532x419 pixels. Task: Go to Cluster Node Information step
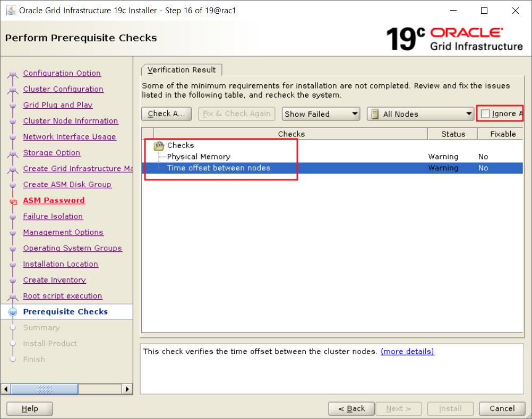click(71, 121)
